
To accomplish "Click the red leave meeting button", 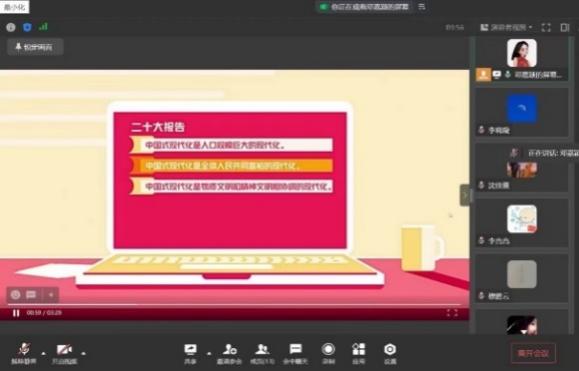I will pyautogui.click(x=533, y=353).
